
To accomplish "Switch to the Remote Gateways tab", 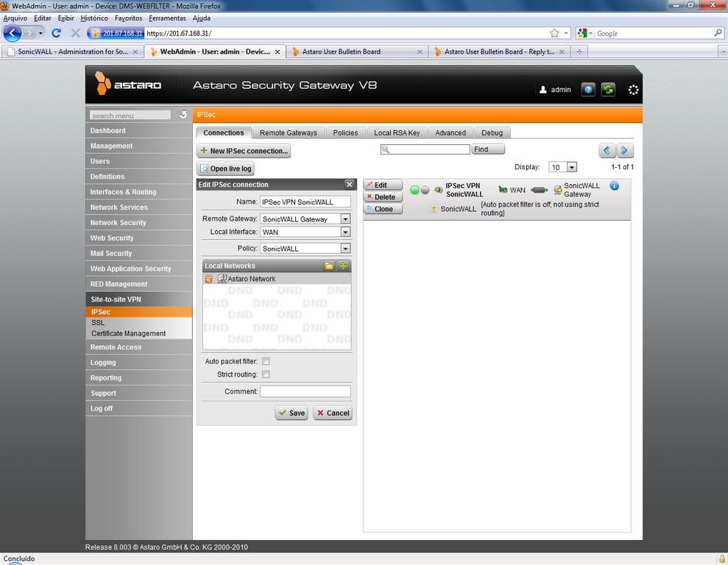I will [x=289, y=132].
